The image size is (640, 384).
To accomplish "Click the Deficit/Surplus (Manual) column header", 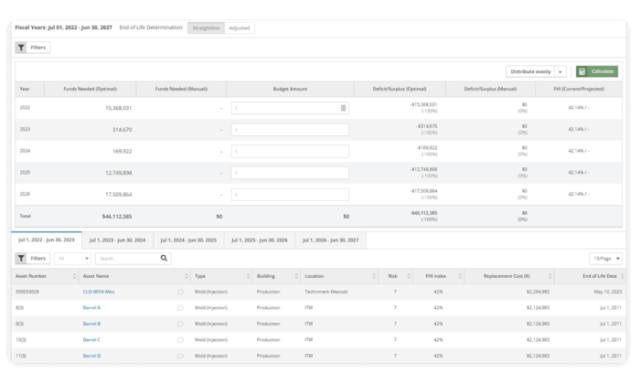I will pos(490,89).
